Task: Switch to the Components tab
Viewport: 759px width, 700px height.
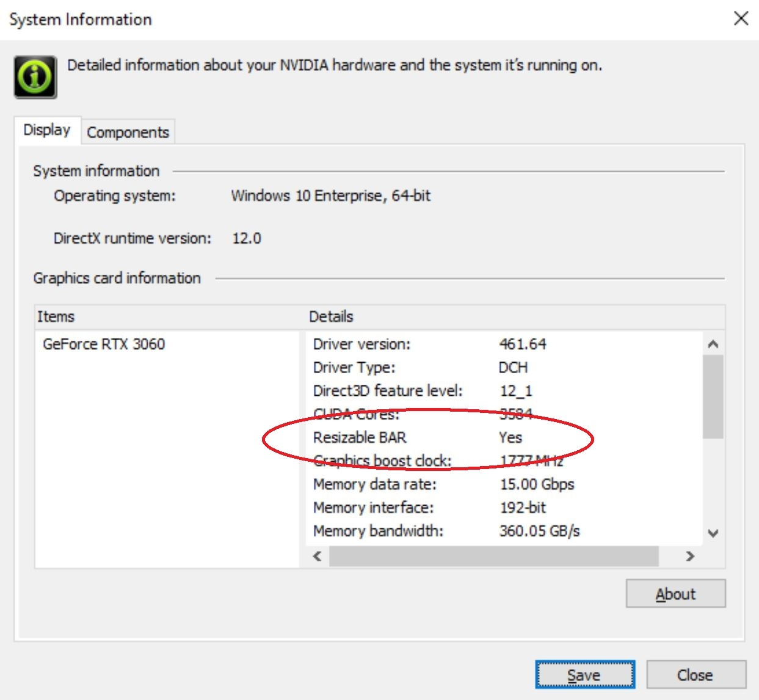Action: [x=128, y=132]
